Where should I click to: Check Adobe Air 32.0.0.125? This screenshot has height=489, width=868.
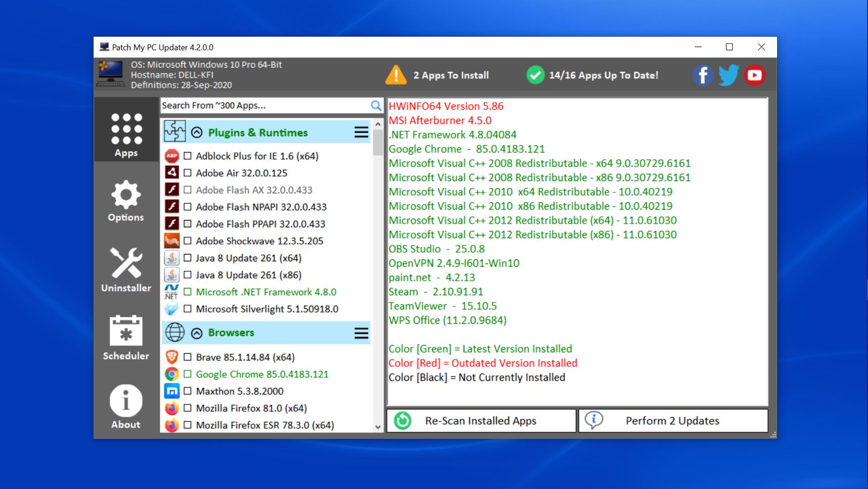pyautogui.click(x=187, y=173)
